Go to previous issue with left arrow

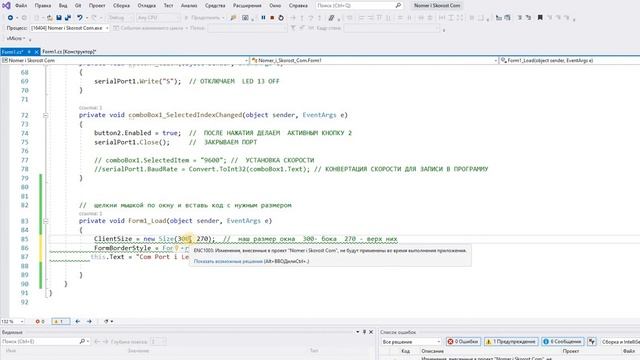pos(78,321)
